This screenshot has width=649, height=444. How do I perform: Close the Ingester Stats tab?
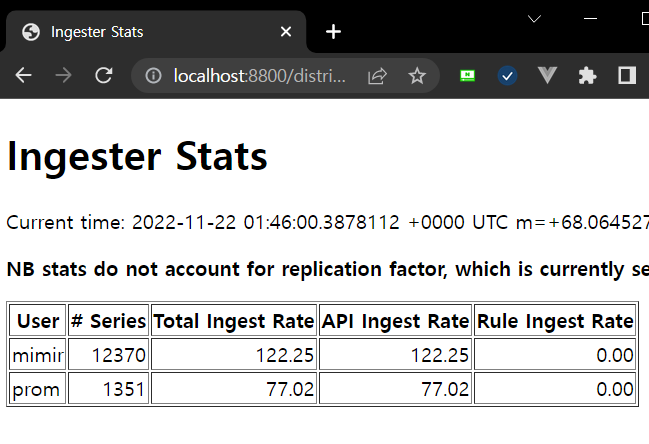tap(286, 32)
